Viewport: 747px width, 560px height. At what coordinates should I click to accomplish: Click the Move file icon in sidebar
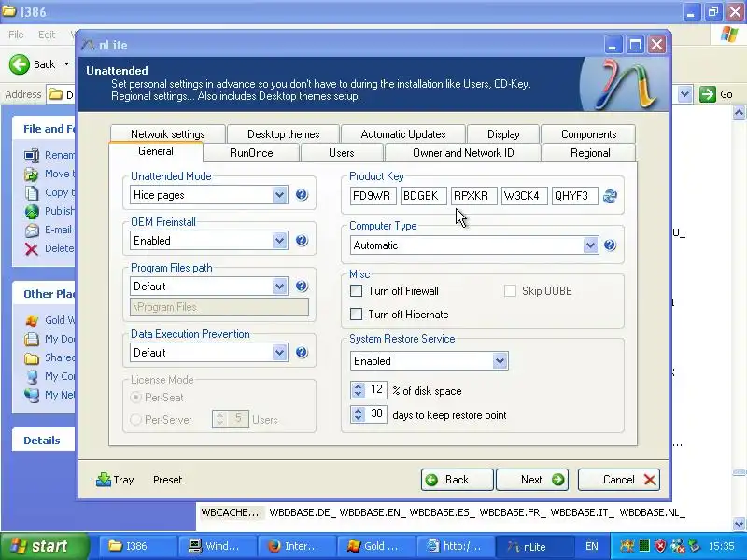coord(32,174)
